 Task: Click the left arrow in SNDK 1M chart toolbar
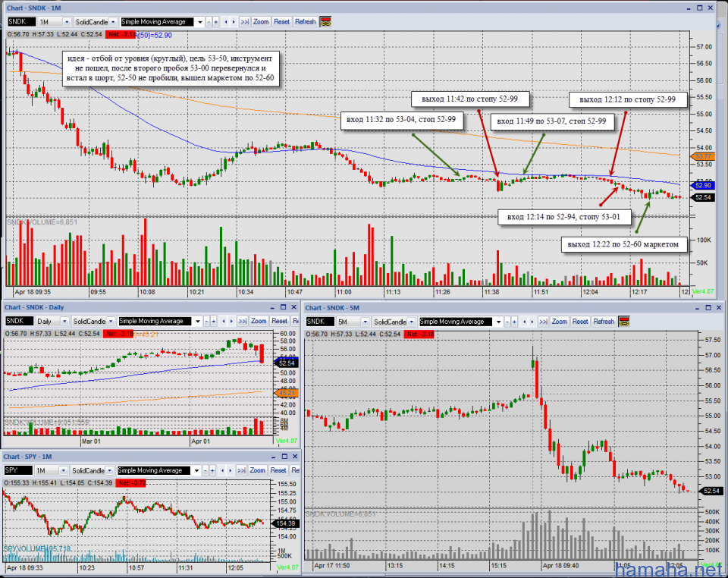(x=226, y=22)
